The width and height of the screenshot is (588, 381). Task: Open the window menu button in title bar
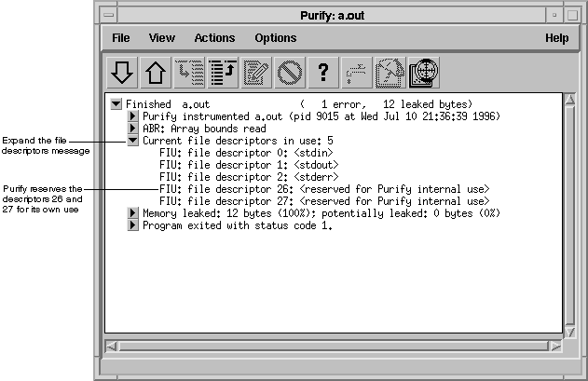109,16
